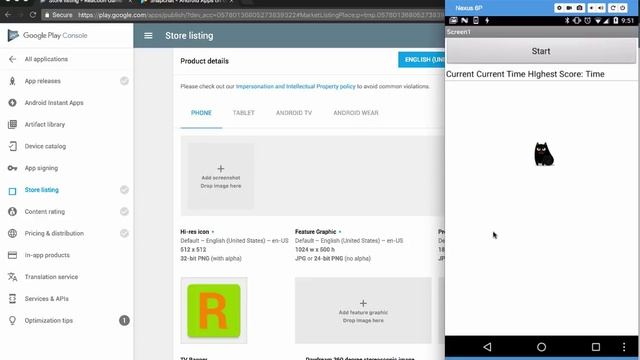Switch to the ANDROID TV tab

tap(294, 113)
